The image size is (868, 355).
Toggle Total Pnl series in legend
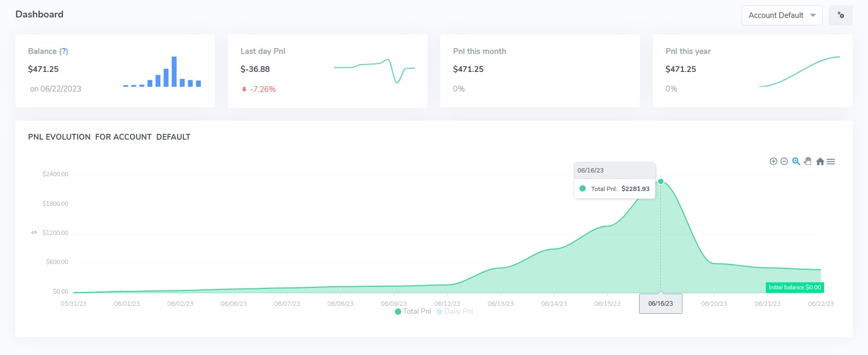[413, 312]
